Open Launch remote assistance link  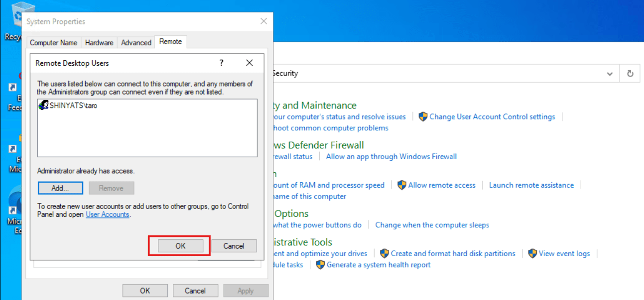531,185
